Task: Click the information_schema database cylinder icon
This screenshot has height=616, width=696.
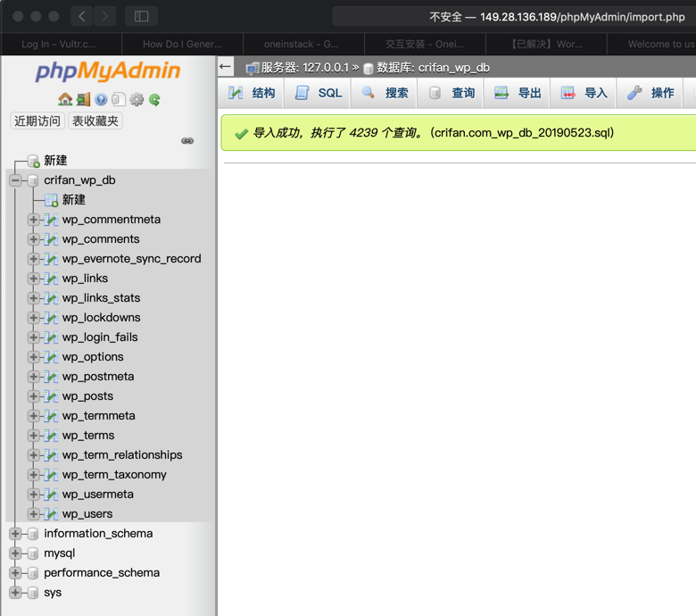Action: 33,534
